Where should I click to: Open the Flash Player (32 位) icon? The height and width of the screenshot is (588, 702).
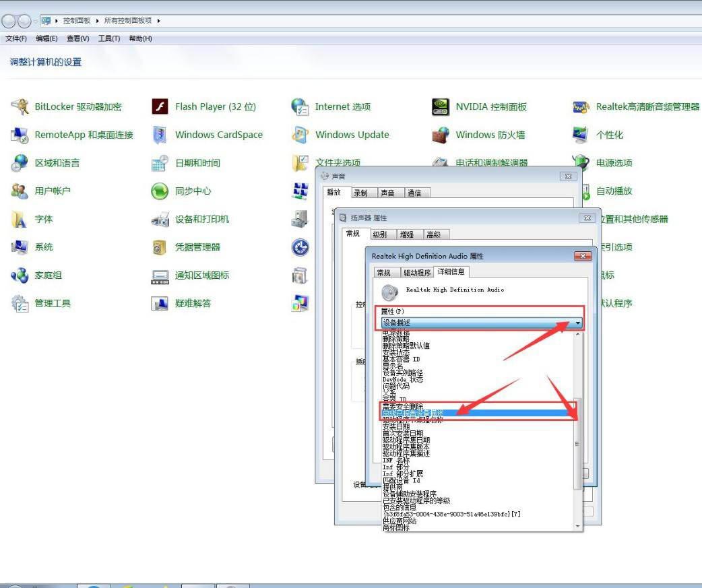[x=160, y=106]
